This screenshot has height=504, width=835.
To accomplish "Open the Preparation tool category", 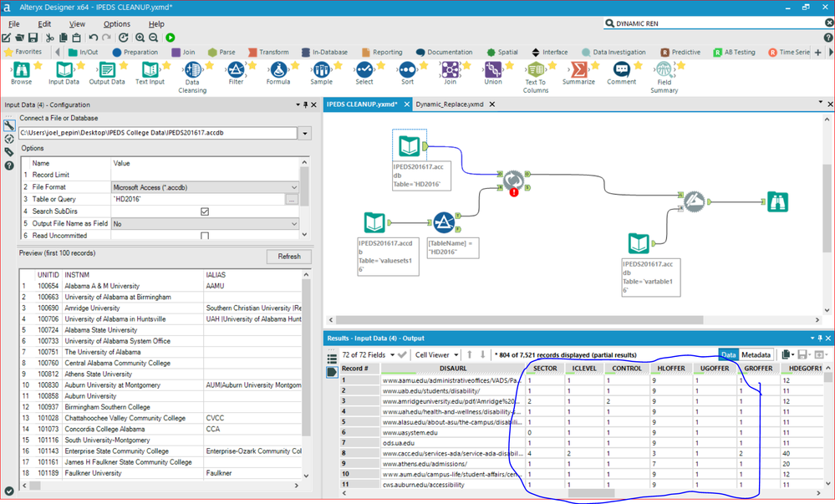I will 135,52.
